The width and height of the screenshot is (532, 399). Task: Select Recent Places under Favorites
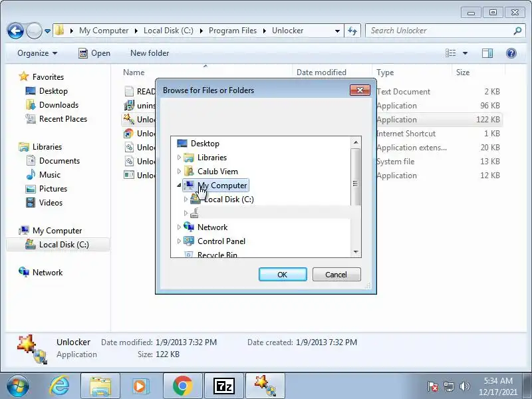[x=63, y=119]
